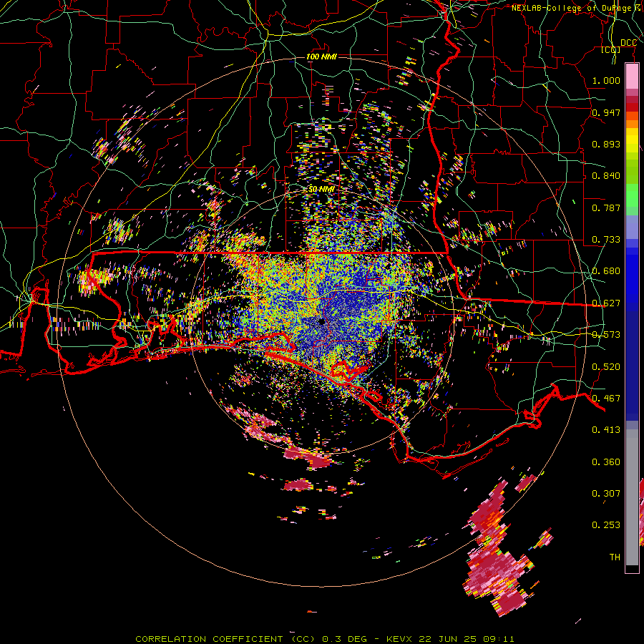Click the 0.733 scale value
This screenshot has height=644, width=644.
606,240
